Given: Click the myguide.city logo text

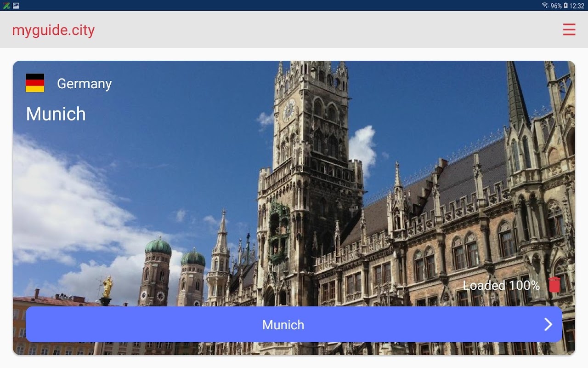Looking at the screenshot, I should point(53,30).
